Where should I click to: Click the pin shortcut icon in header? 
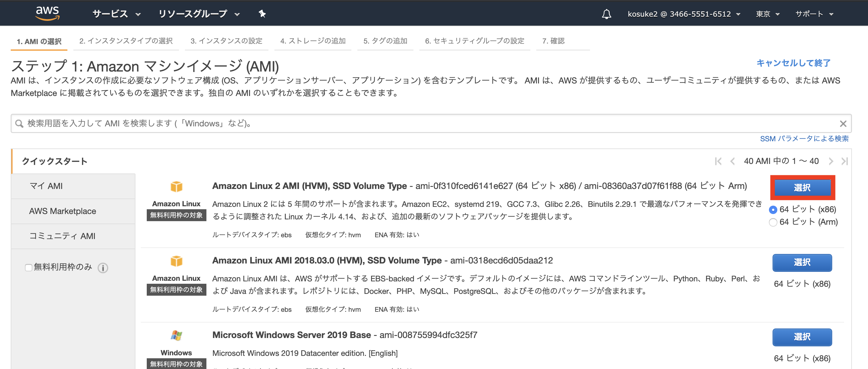[262, 14]
